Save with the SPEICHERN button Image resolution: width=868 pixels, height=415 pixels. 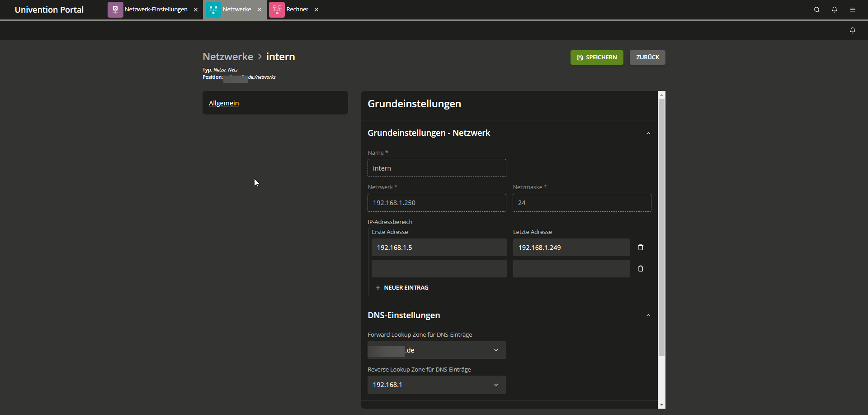[x=597, y=57]
